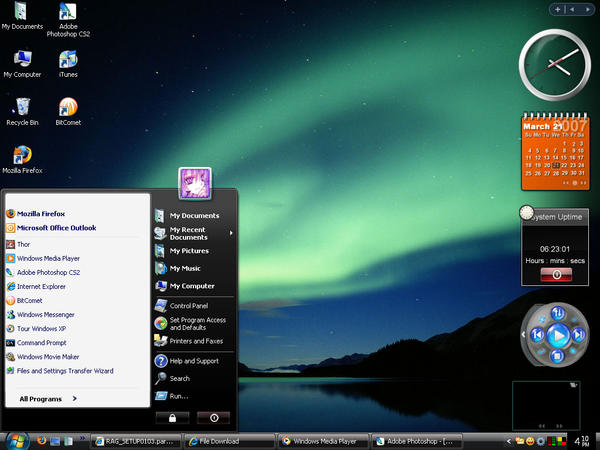Click the up-down arrows button on media gadget
600x450 pixels.
558,313
